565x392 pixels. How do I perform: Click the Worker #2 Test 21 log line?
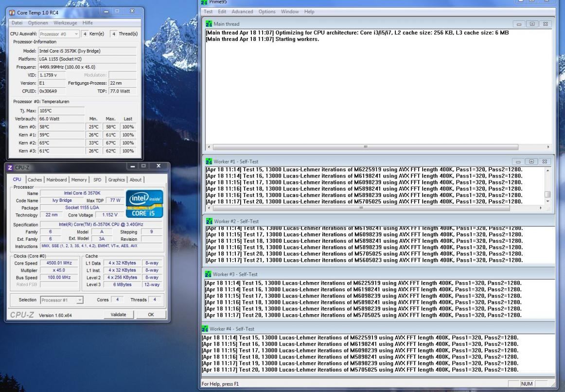pyautogui.click(x=364, y=260)
